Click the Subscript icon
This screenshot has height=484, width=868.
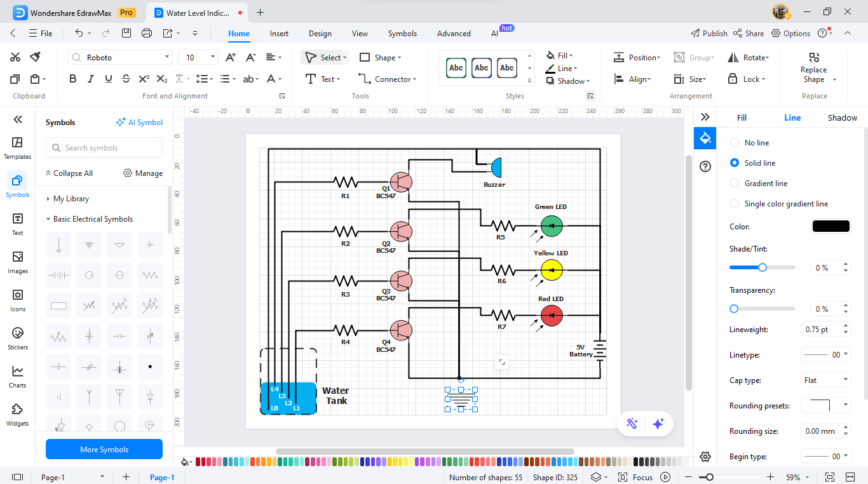click(x=162, y=79)
